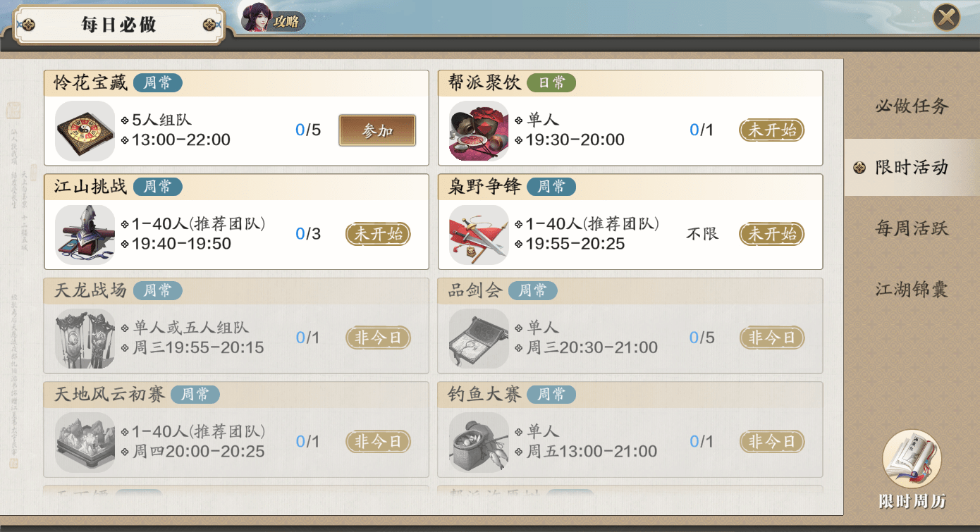Click the 周常 tag on 枭野争锋
The width and height of the screenshot is (980, 532).
point(551,187)
